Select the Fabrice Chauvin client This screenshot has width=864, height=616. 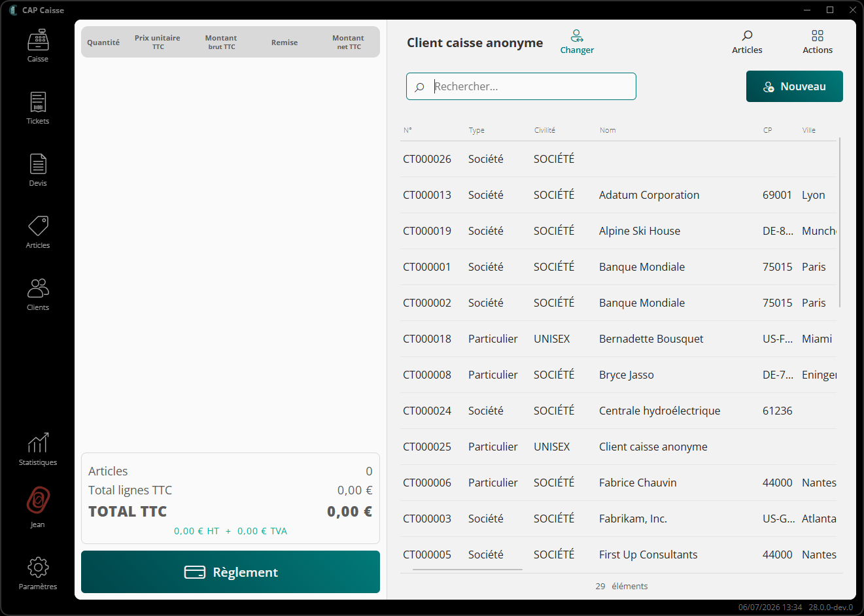coord(619,483)
